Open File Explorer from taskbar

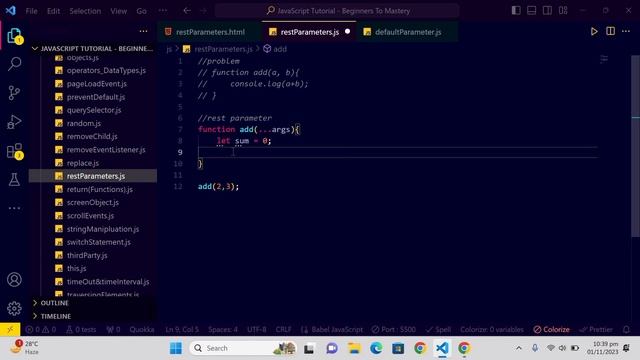point(354,348)
